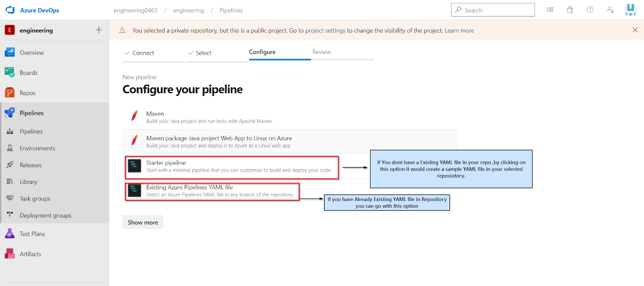Open Deployment groups in the sidebar

pos(54,216)
